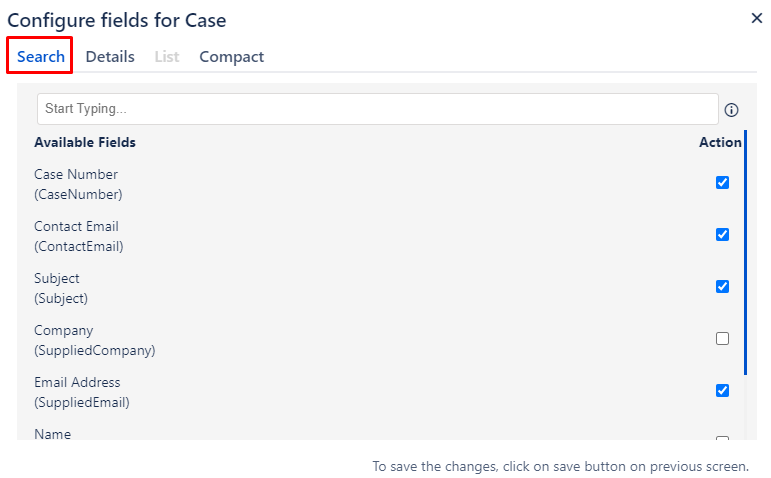Uncheck the Subject field checkbox
Screen dimensions: 771x478
pos(722,287)
